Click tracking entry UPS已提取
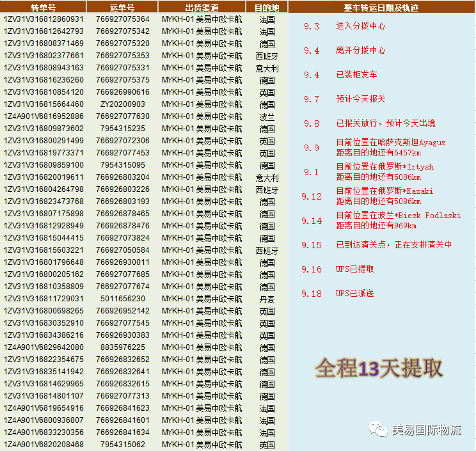This screenshot has width=476, height=451. (354, 269)
